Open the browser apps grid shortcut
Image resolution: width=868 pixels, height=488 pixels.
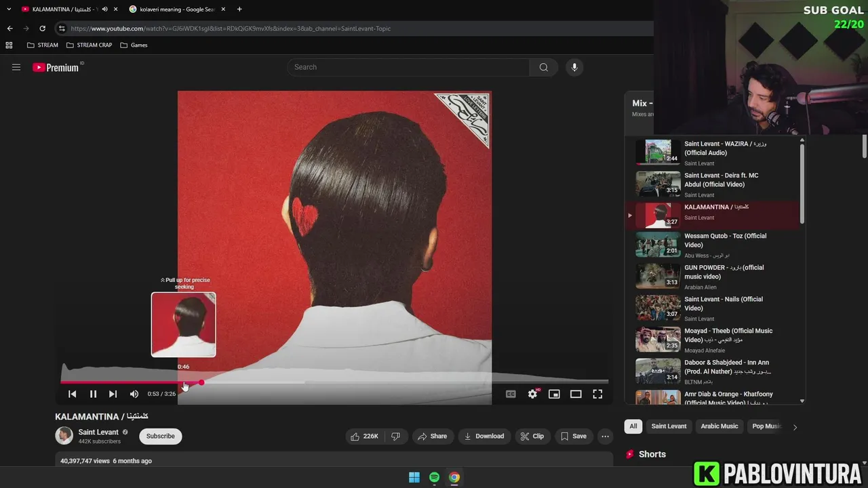(x=9, y=45)
